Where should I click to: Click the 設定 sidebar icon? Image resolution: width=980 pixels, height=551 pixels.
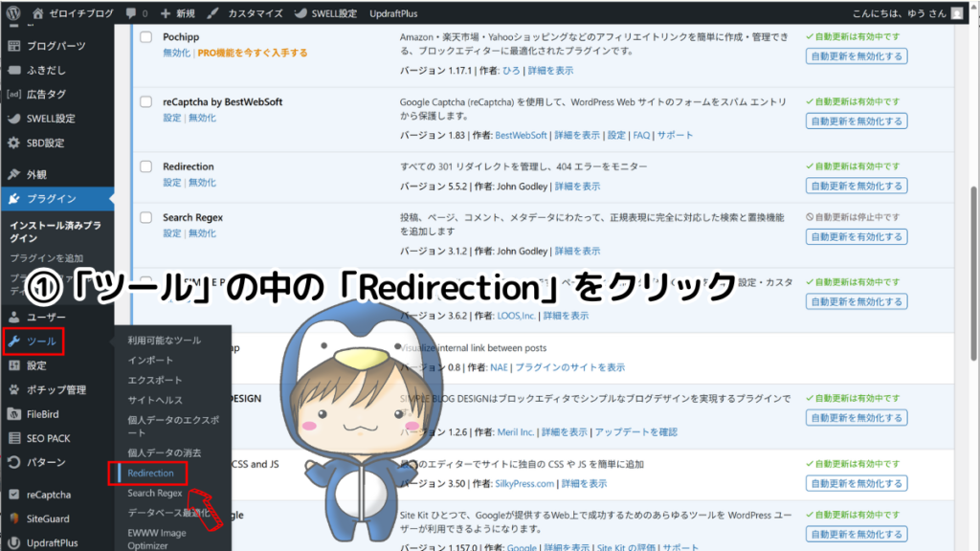point(13,365)
